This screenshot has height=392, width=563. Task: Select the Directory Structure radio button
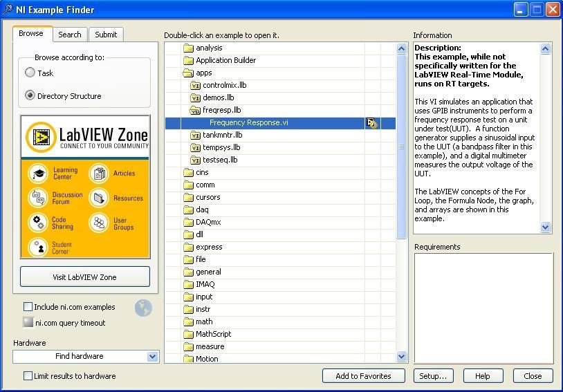click(x=30, y=95)
